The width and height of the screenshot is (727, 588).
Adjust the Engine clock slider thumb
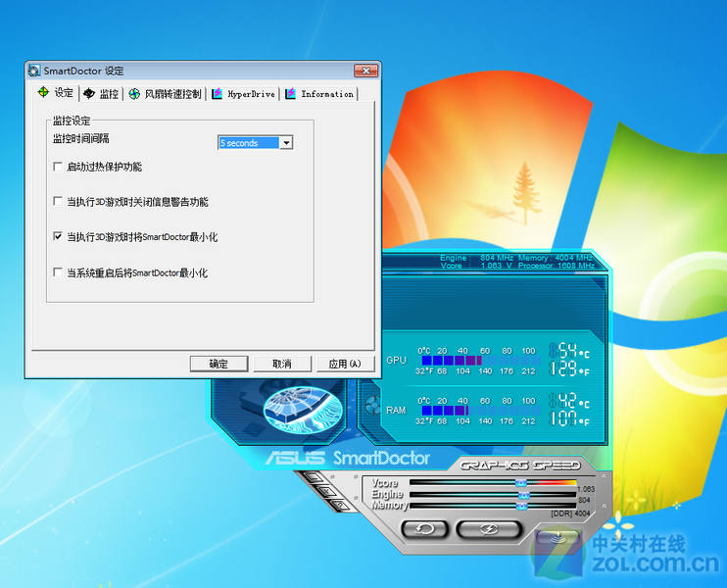pos(523,495)
